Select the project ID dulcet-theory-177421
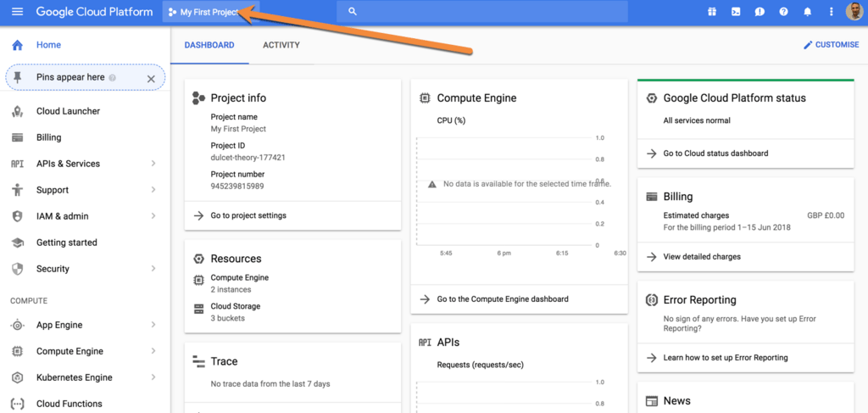Image resolution: width=868 pixels, height=413 pixels. coord(248,157)
